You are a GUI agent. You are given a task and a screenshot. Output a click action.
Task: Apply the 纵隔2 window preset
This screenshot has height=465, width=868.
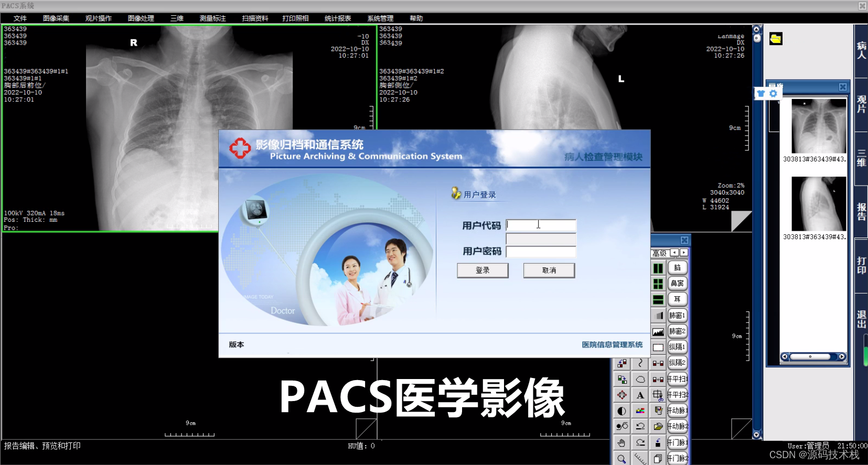click(677, 363)
